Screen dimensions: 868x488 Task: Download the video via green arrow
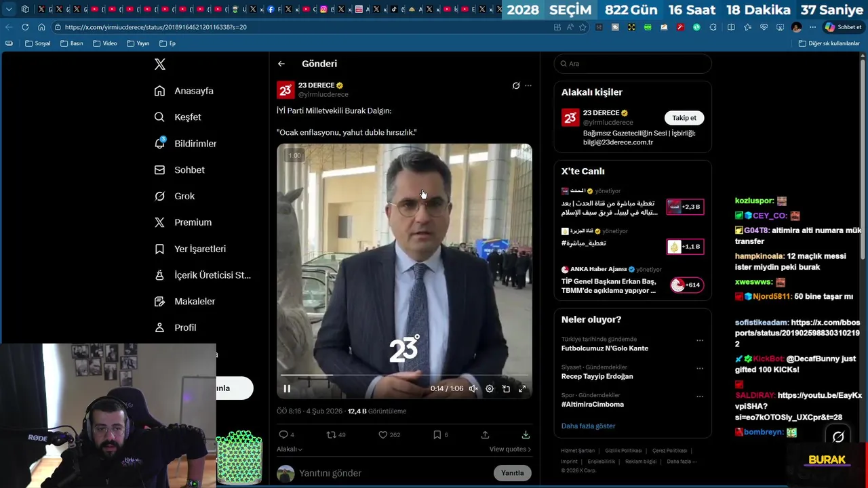click(526, 434)
